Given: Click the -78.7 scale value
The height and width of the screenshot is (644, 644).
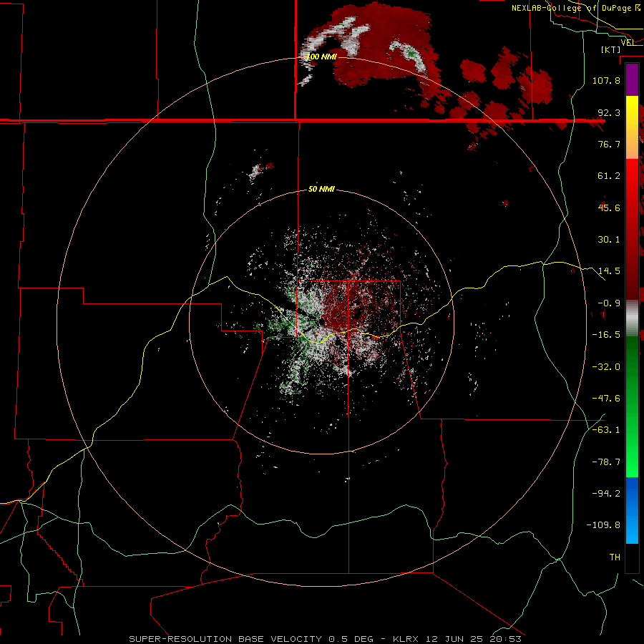Looking at the screenshot, I should (x=606, y=462).
